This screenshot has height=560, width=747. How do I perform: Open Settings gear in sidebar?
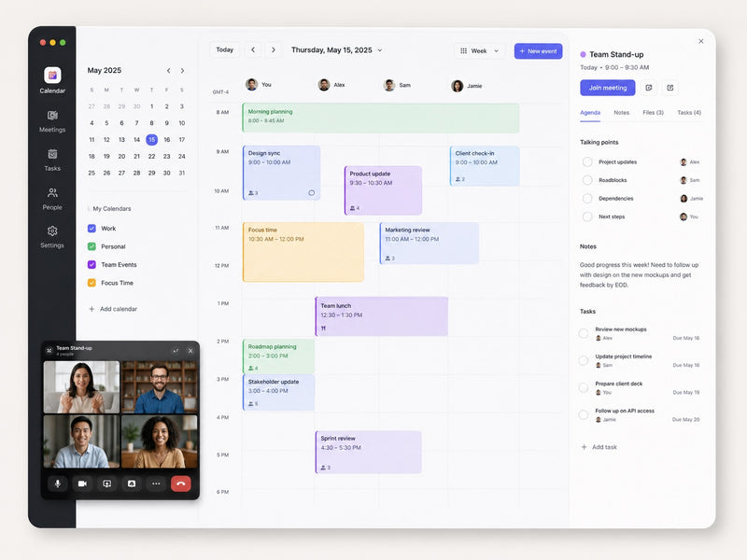[x=52, y=231]
